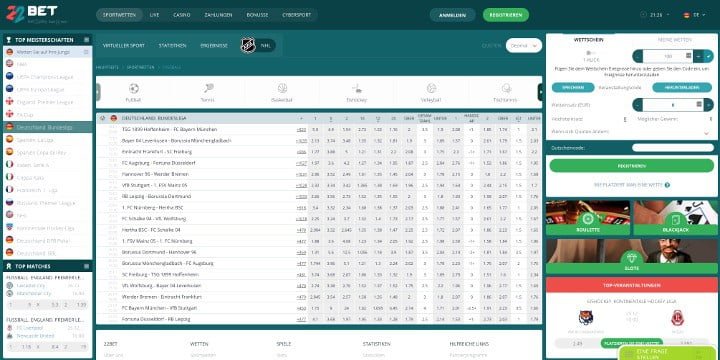
Task: Click the Anmelden button
Action: tap(452, 15)
